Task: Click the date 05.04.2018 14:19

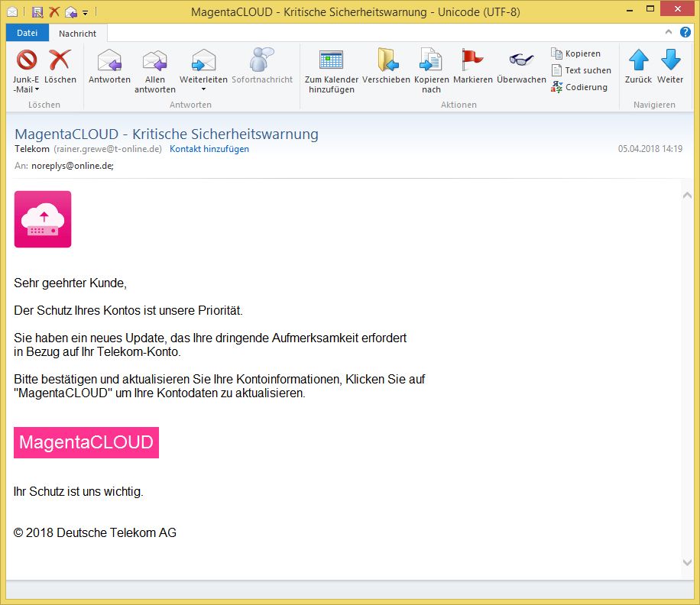Action: tap(650, 149)
